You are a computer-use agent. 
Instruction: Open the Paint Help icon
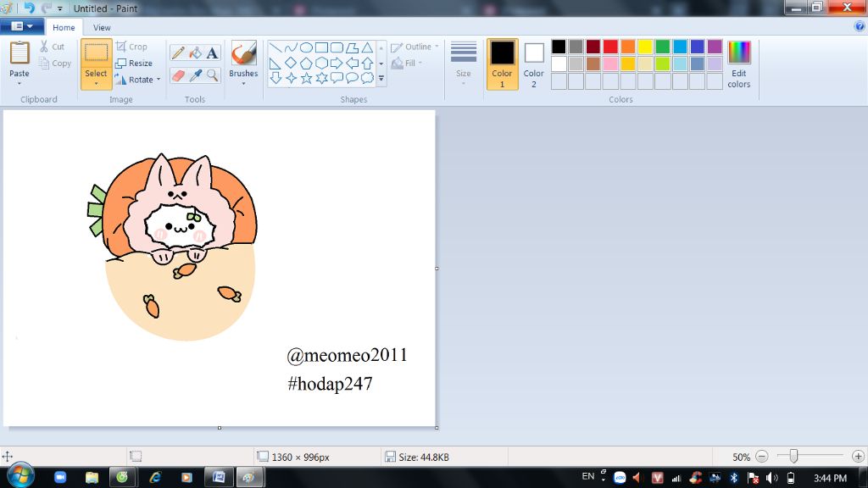point(860,26)
